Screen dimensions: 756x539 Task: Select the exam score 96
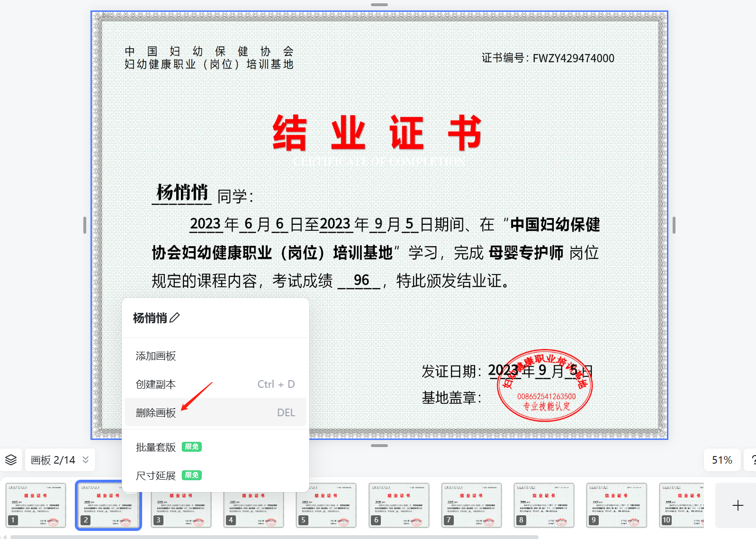(x=361, y=280)
